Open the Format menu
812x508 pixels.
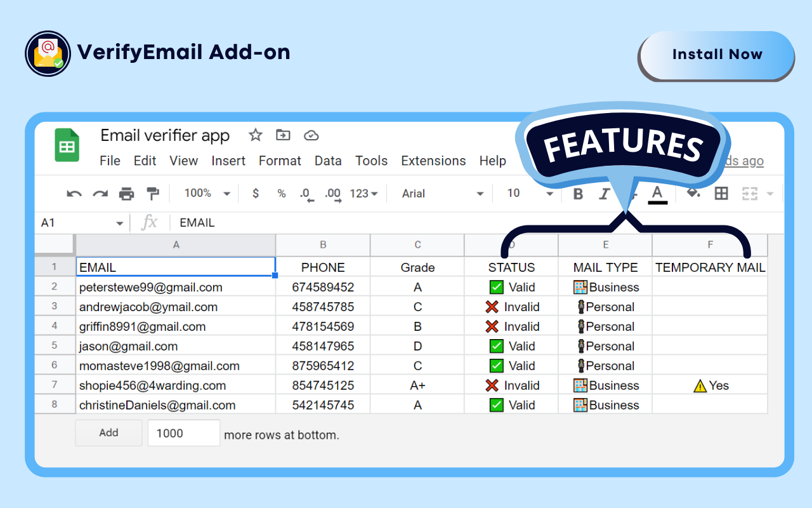[x=280, y=161]
